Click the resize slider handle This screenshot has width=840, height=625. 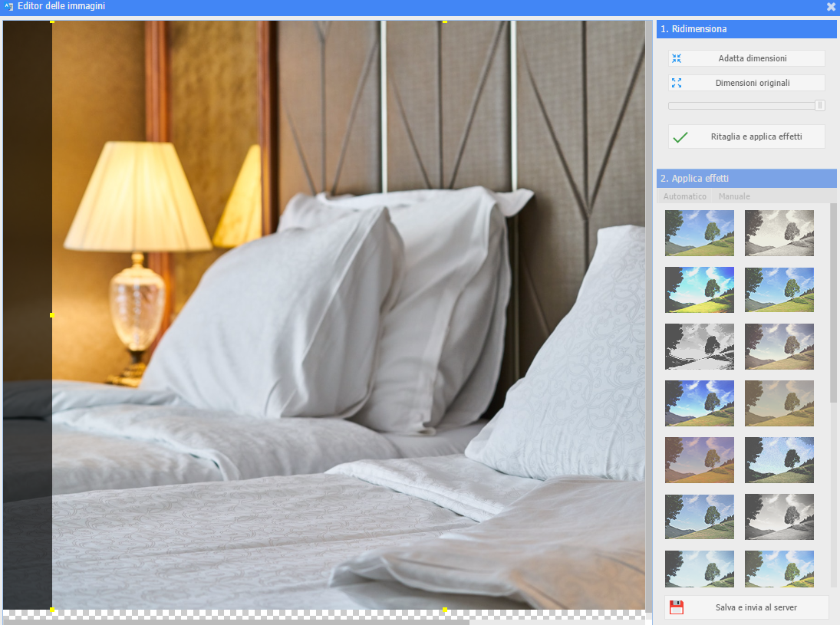tap(819, 106)
